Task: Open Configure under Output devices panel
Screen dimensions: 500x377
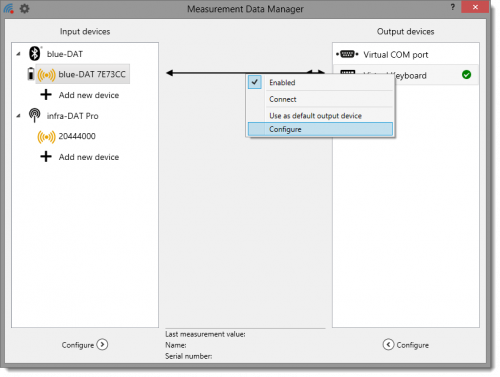Action: coord(413,345)
